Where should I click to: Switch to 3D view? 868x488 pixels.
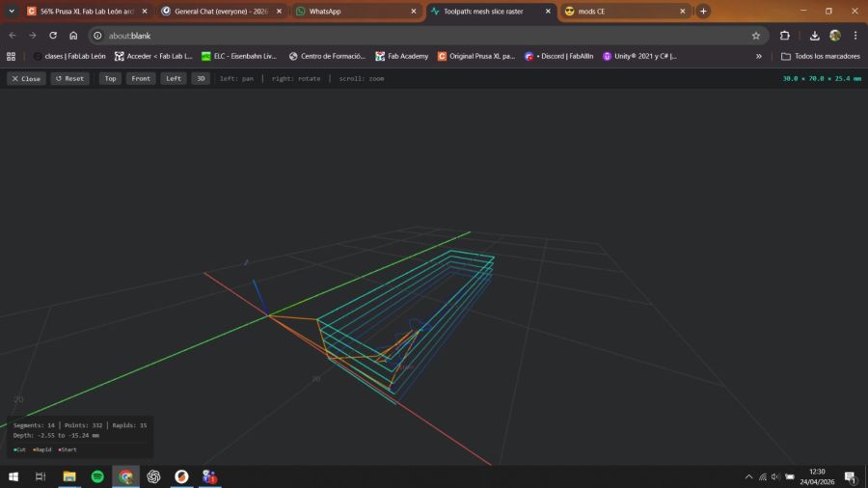[x=201, y=78]
